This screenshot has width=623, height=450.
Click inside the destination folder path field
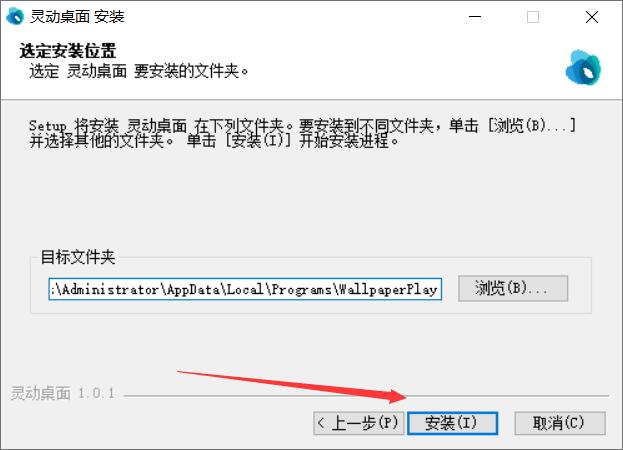tap(245, 289)
